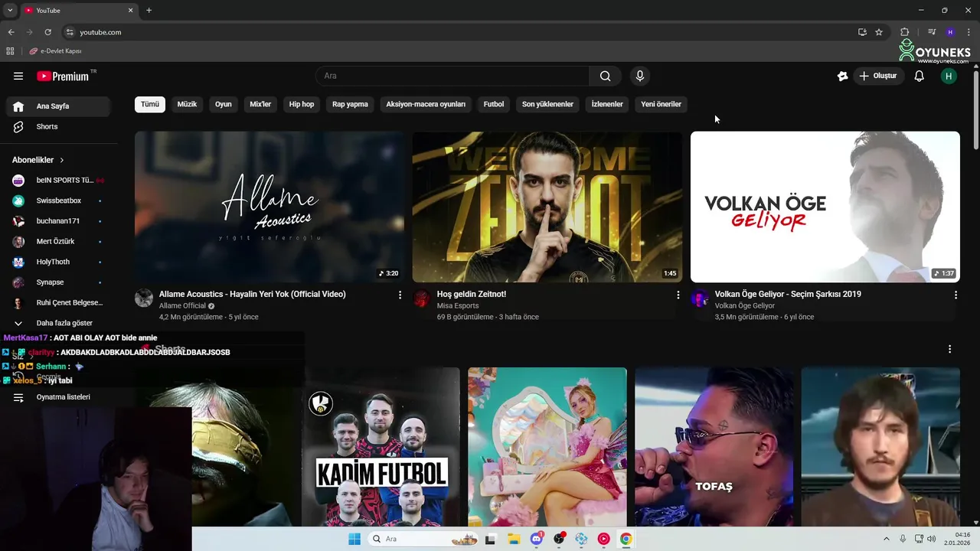Click the page vertical scrollbar

pos(975,110)
